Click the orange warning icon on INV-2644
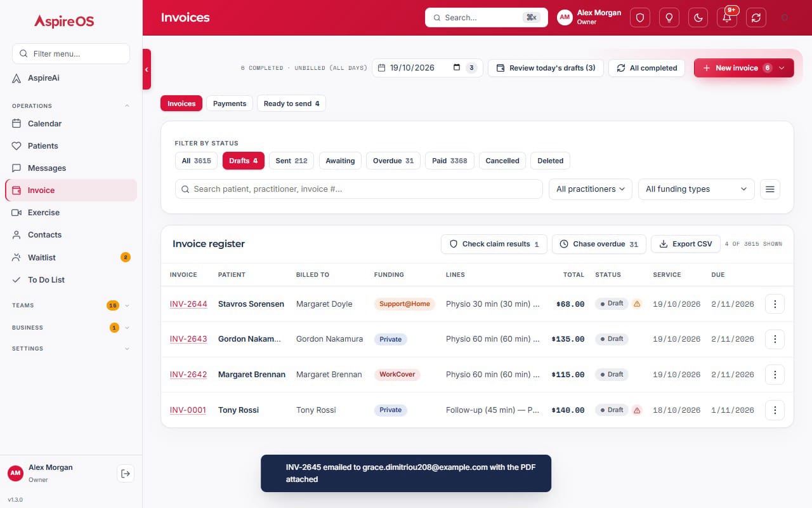This screenshot has width=812, height=508. point(637,304)
